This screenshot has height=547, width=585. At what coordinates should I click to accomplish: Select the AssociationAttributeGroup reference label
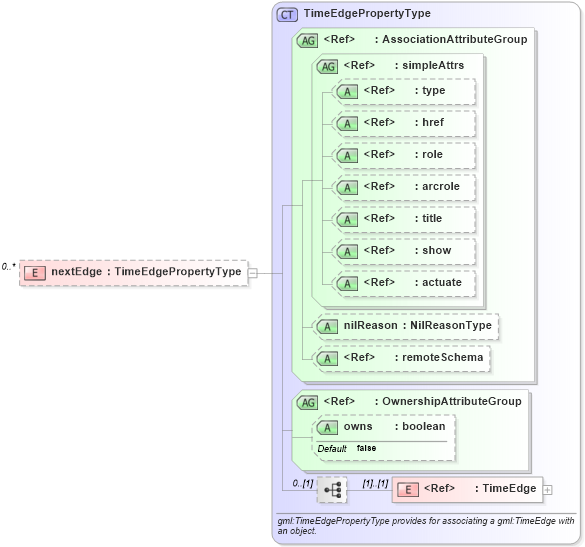[425, 39]
